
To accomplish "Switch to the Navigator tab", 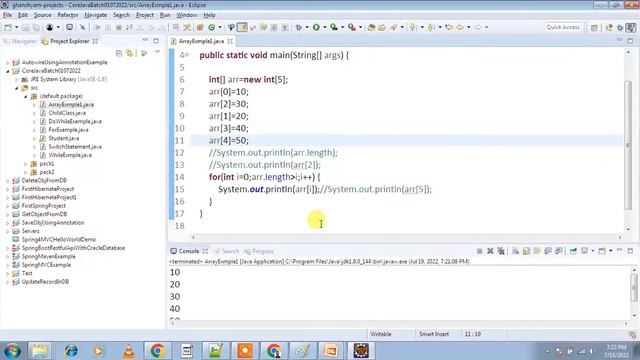I will 20,41.
